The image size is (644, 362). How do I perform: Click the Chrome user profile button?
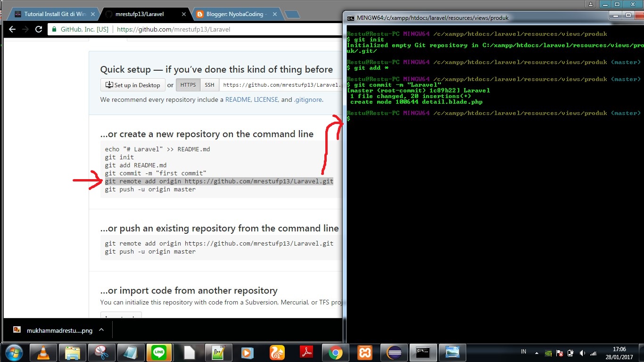(591, 4)
